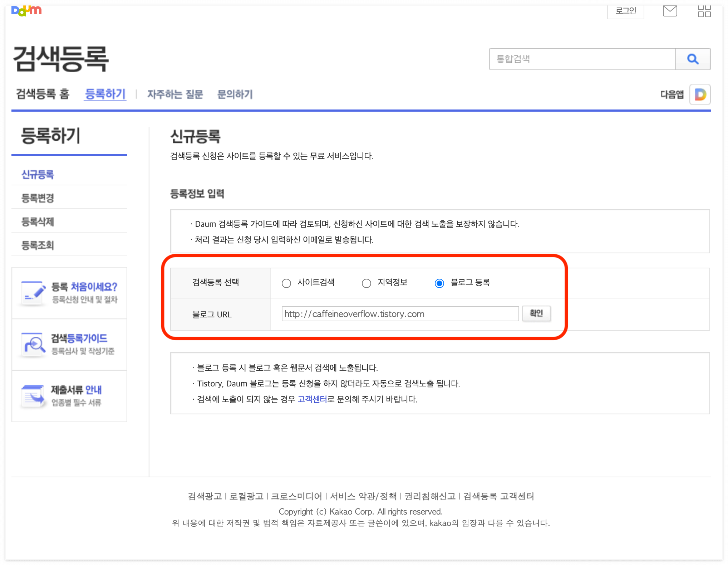
Task: Open the 등록하기 tab
Action: (x=105, y=94)
